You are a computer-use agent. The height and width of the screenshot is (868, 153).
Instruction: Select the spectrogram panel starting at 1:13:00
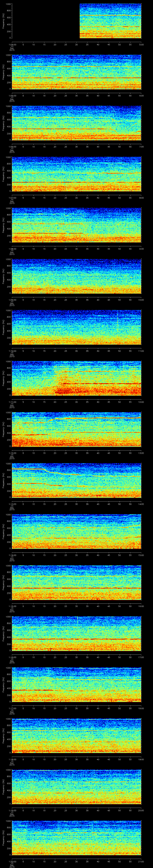tap(77, 481)
